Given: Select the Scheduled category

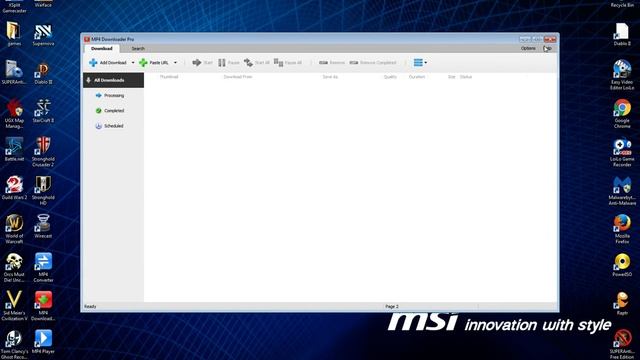Looking at the screenshot, I should tap(113, 126).
